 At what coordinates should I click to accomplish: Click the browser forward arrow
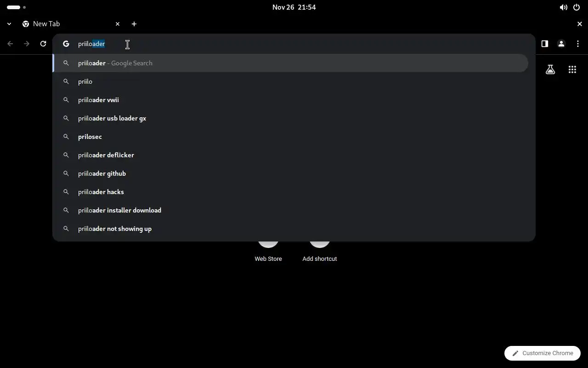click(27, 44)
